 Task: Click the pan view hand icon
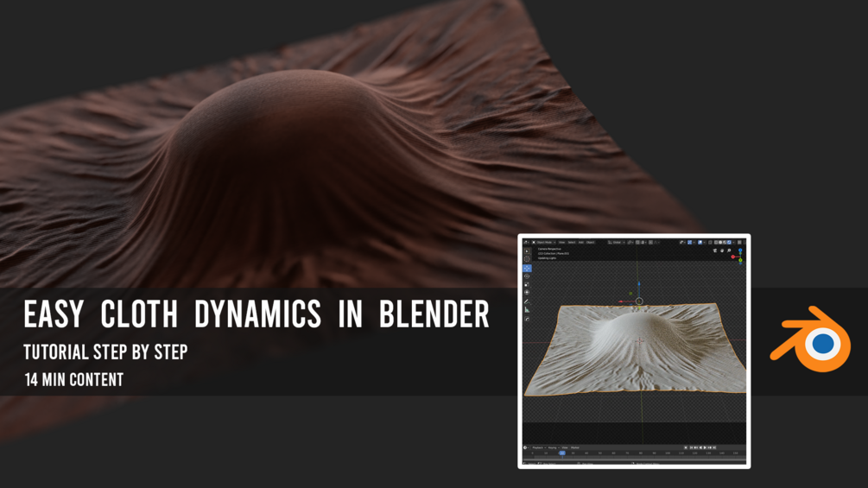click(x=722, y=250)
